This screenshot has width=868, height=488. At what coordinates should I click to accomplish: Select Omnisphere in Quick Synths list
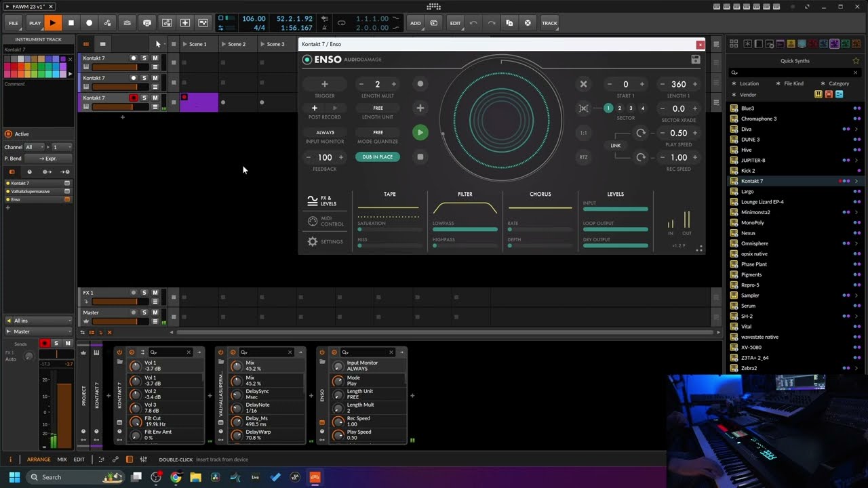coord(755,243)
